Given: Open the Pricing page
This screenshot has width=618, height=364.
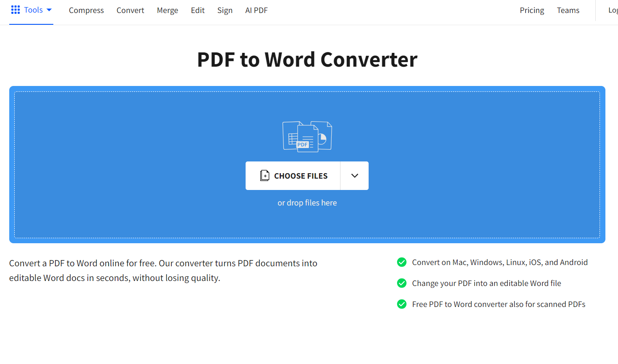Looking at the screenshot, I should point(532,10).
